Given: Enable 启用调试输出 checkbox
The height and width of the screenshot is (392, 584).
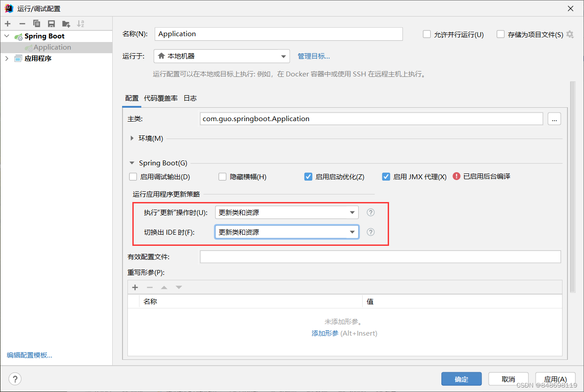Looking at the screenshot, I should [x=133, y=177].
